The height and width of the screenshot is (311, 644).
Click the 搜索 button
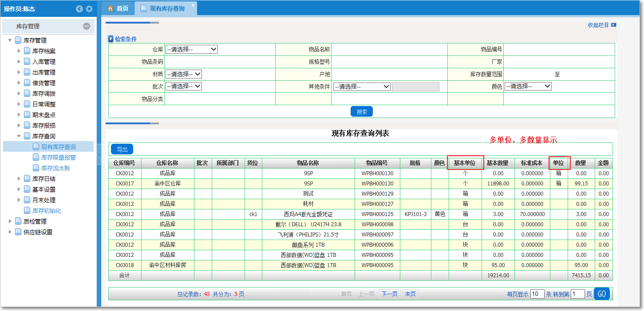(x=361, y=112)
